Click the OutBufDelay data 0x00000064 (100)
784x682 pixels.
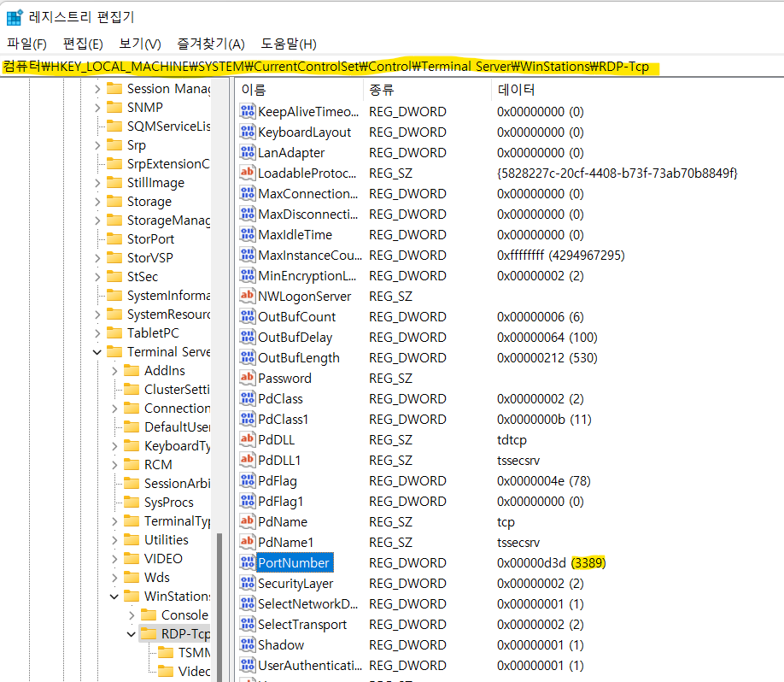547,338
